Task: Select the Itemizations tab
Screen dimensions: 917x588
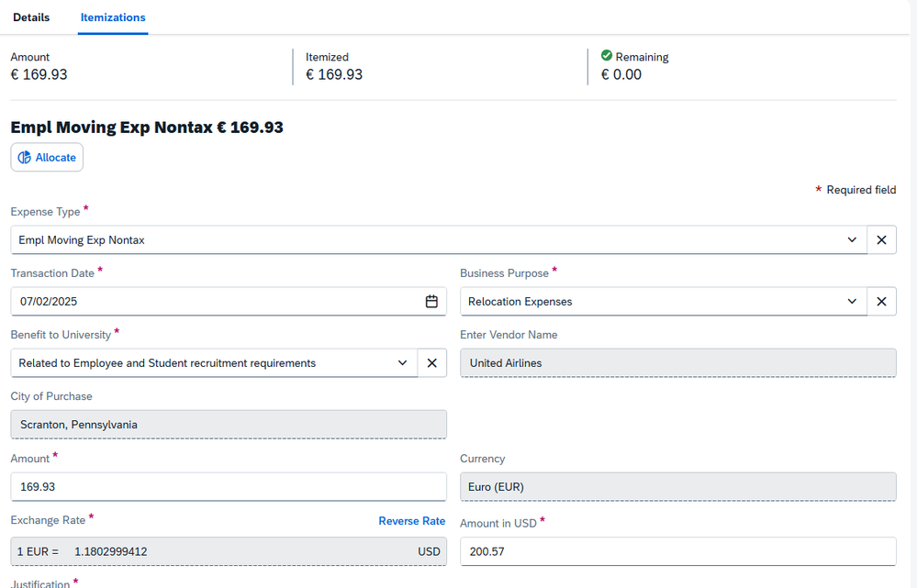Action: pos(113,17)
